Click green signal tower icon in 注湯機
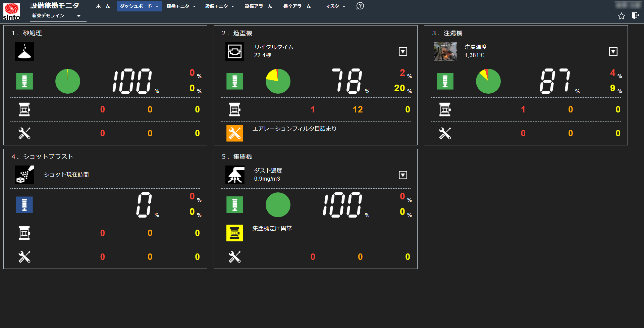644x328 pixels. pos(445,81)
